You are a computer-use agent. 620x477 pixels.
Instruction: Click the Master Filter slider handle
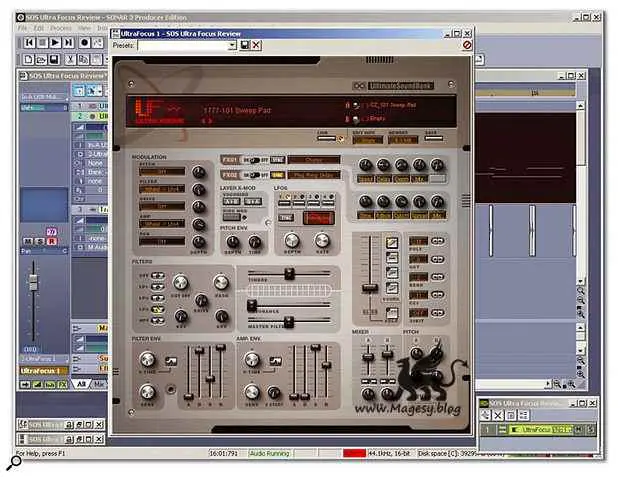289,322
